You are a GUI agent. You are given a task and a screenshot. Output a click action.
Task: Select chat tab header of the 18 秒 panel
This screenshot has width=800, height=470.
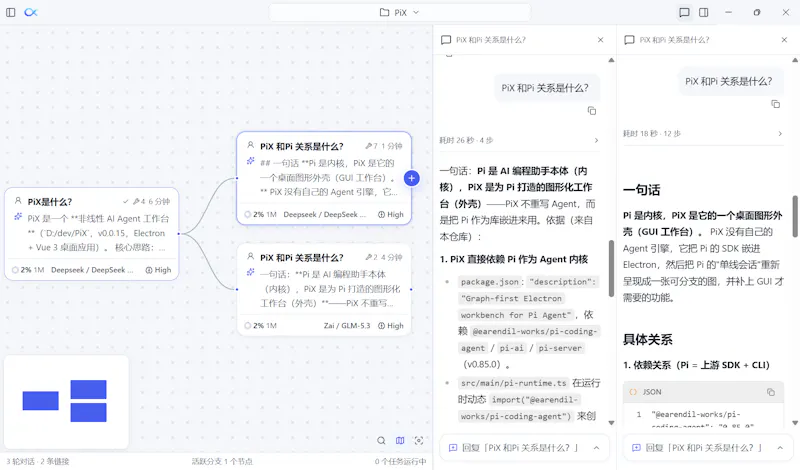point(708,40)
